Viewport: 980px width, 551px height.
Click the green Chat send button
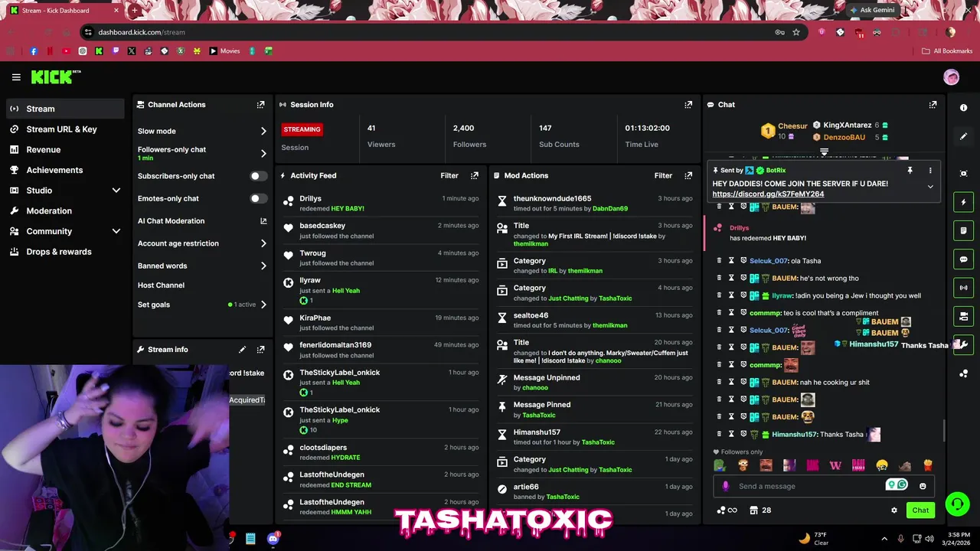click(x=920, y=510)
